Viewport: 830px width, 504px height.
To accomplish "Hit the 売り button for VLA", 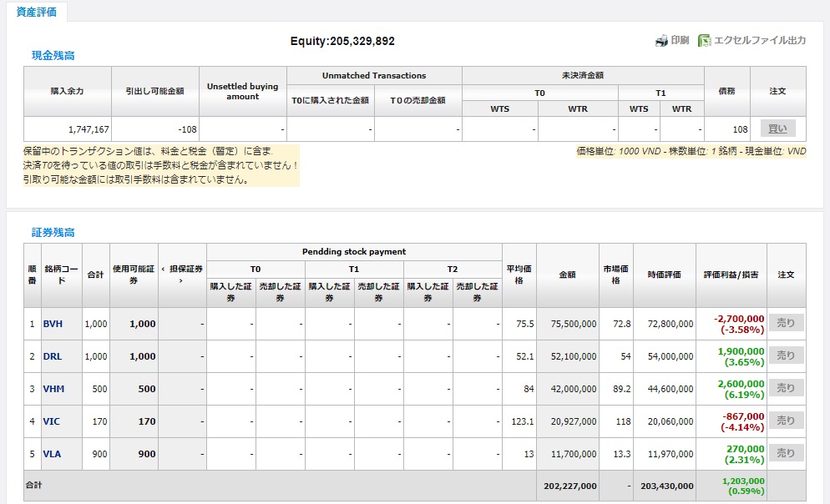I will click(786, 453).
